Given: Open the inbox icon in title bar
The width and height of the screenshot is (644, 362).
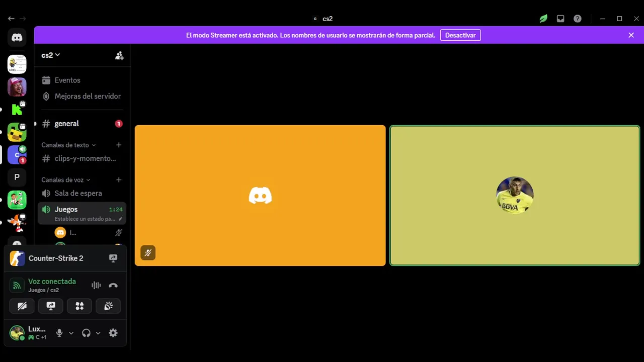Looking at the screenshot, I should tap(560, 19).
